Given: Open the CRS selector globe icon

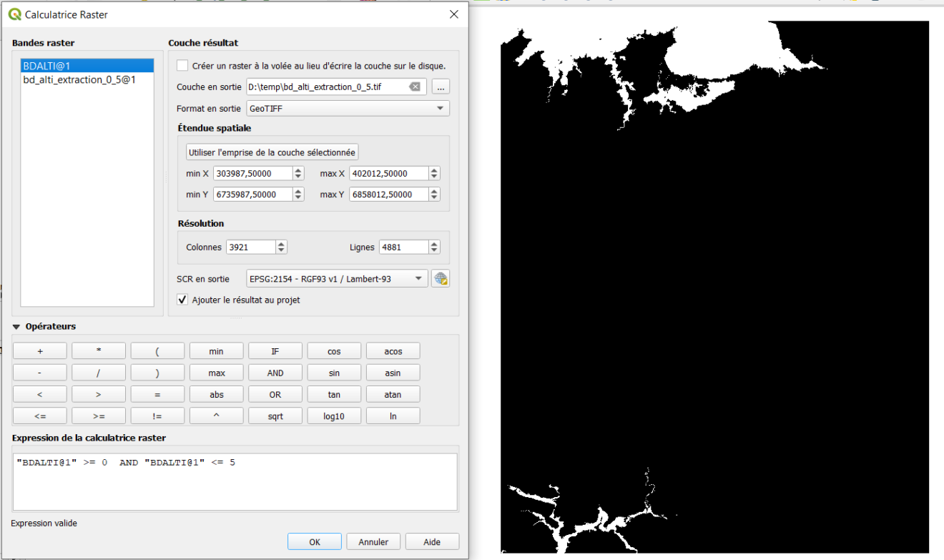Looking at the screenshot, I should pyautogui.click(x=441, y=278).
